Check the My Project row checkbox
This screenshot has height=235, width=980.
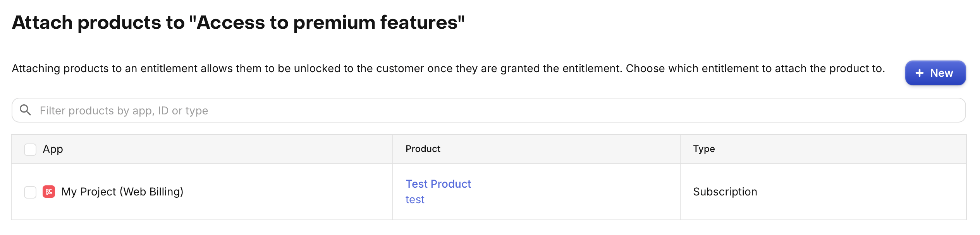pos(30,192)
